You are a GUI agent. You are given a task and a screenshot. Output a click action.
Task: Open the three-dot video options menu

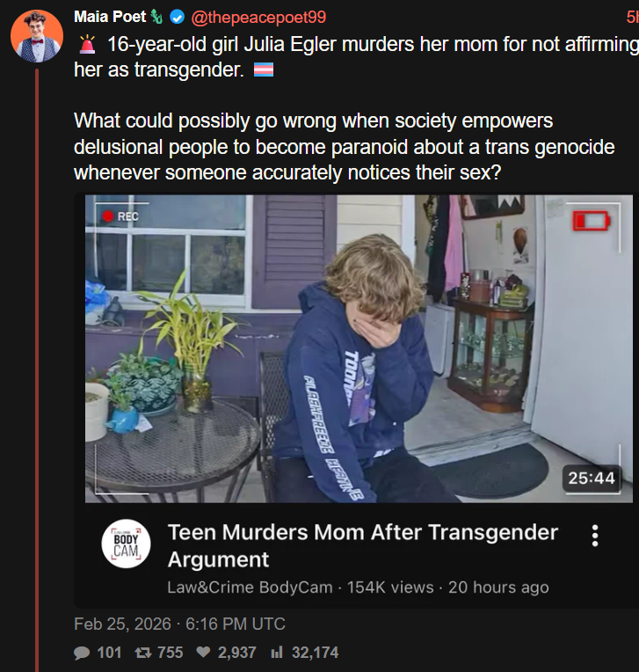[x=595, y=536]
